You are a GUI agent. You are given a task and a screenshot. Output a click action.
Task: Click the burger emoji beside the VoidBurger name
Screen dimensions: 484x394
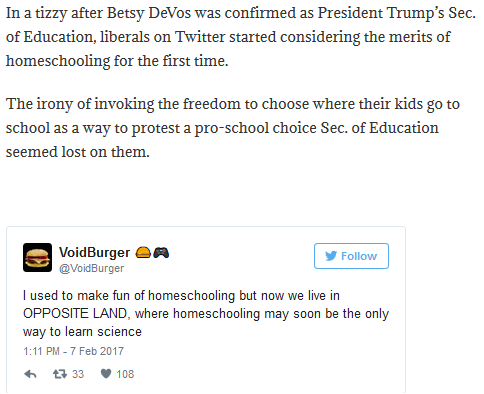pyautogui.click(x=143, y=252)
